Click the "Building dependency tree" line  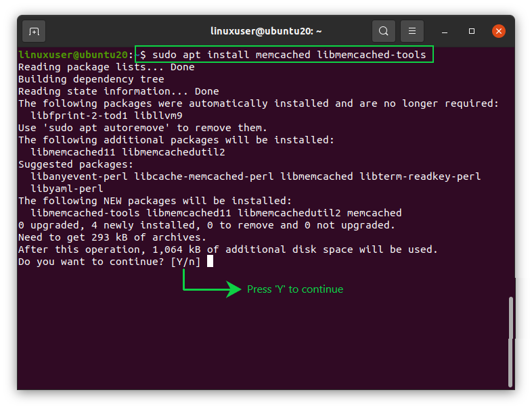[91, 79]
